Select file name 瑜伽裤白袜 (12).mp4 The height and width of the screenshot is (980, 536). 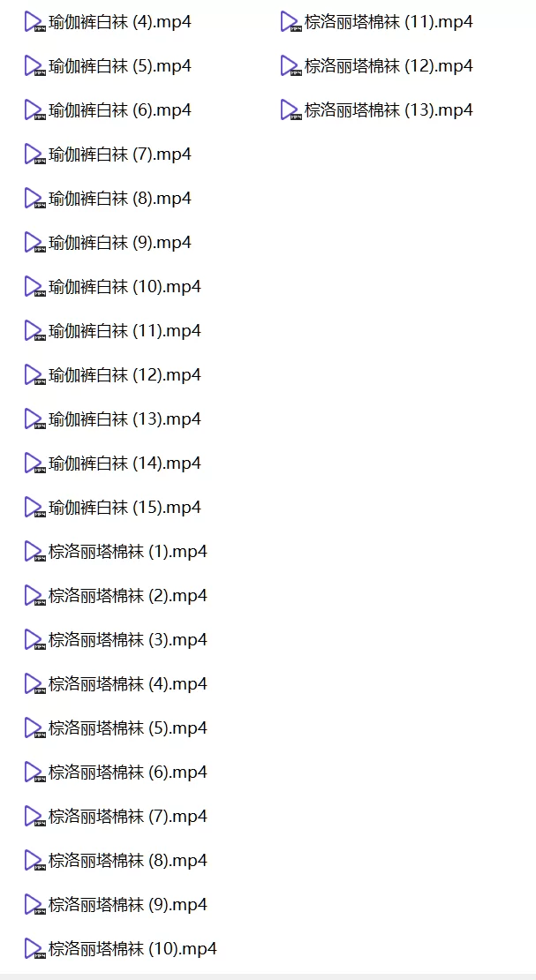125,375
